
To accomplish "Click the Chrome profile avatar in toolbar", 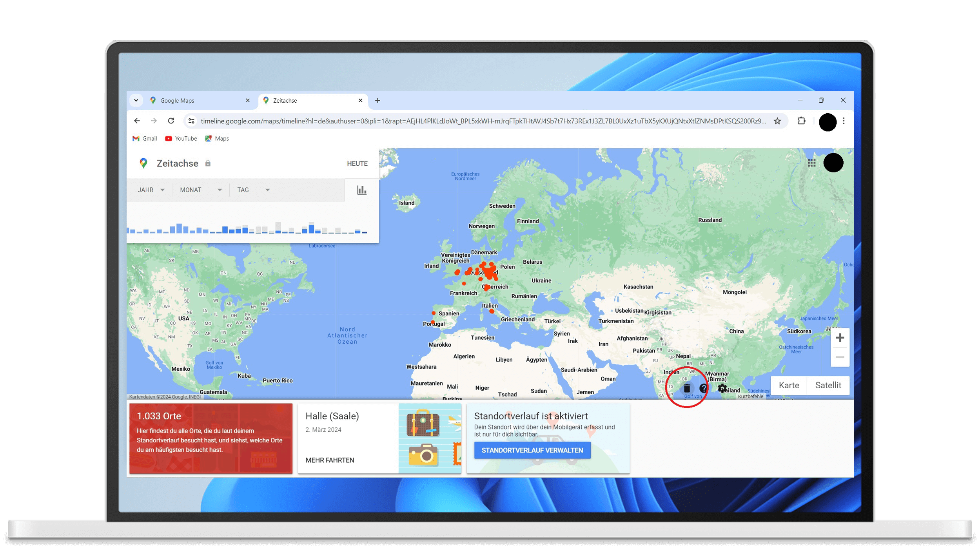I will pos(828,122).
